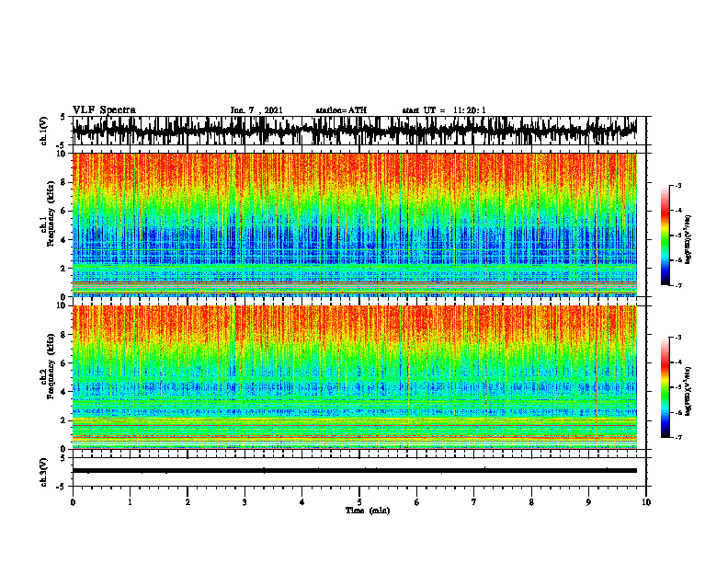Viewport: 728px width, 563px height.
Task: Click the "2" kHz tick on ch.1 frequency axis
Action: click(x=63, y=268)
